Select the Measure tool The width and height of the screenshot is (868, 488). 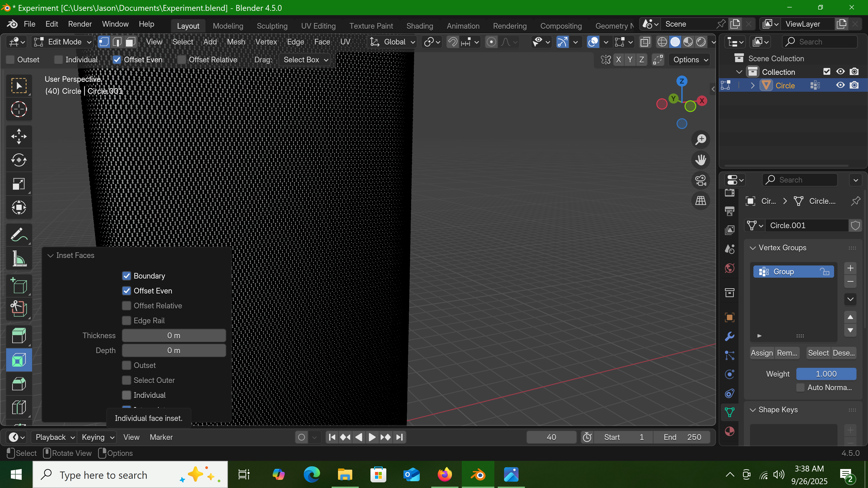coord(19,259)
